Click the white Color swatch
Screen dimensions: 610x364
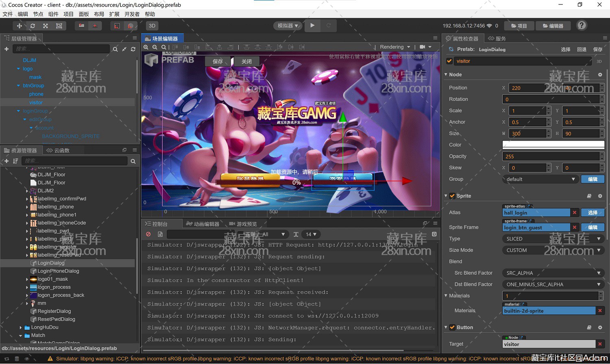553,145
